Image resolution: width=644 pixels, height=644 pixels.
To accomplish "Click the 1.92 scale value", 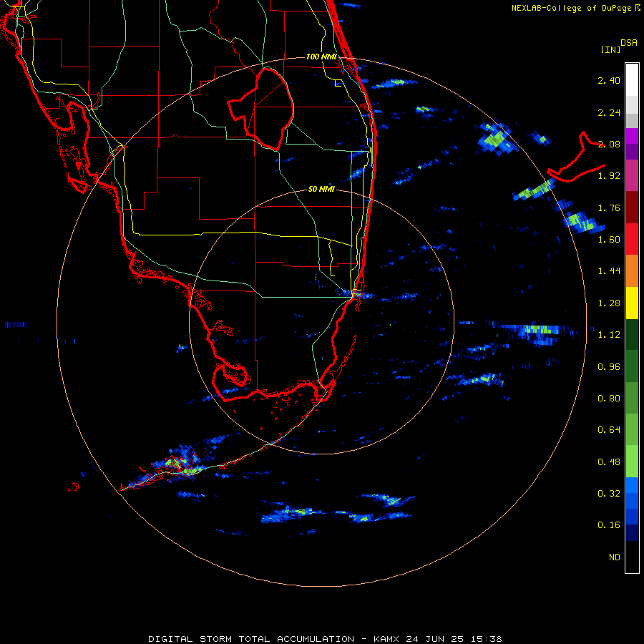I will (x=609, y=176).
